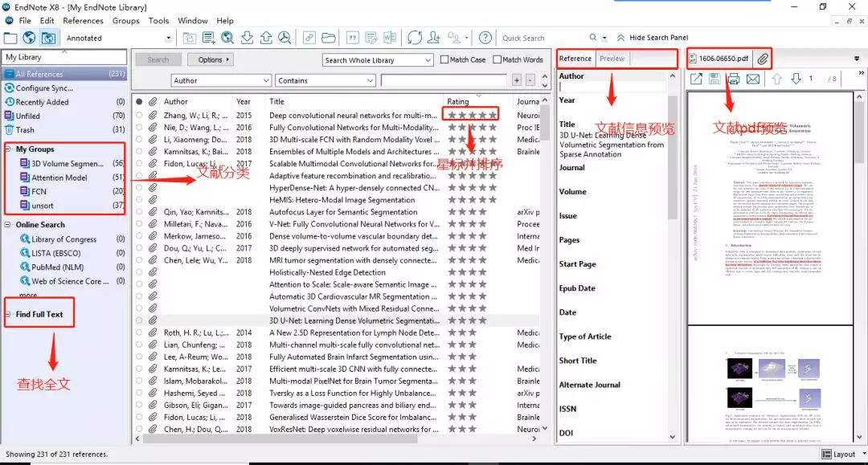Remove a search row with minus button
868x465 pixels.
[530, 81]
